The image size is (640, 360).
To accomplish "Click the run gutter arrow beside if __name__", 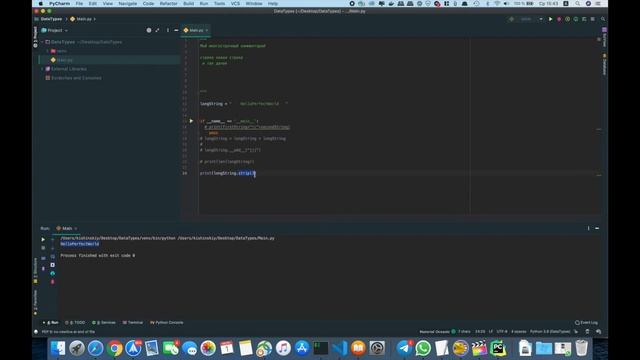I will 191,121.
